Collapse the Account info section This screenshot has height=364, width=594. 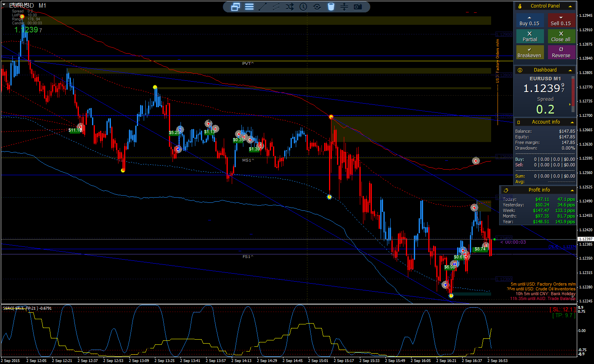(x=572, y=122)
